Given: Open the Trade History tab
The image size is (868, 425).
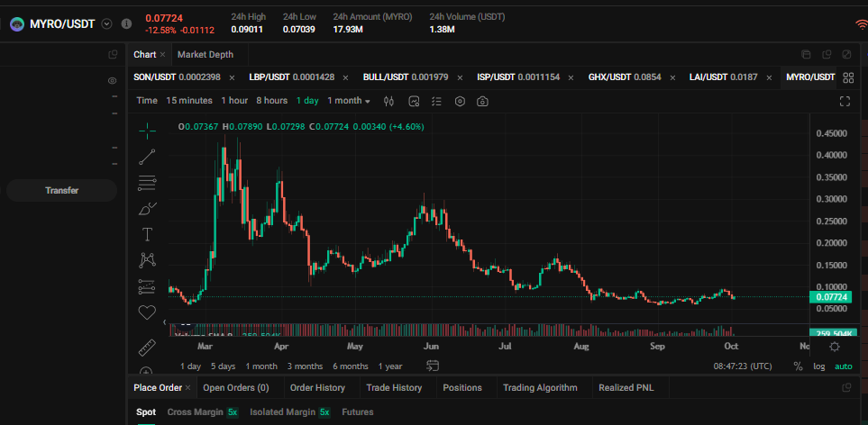Looking at the screenshot, I should coord(394,388).
